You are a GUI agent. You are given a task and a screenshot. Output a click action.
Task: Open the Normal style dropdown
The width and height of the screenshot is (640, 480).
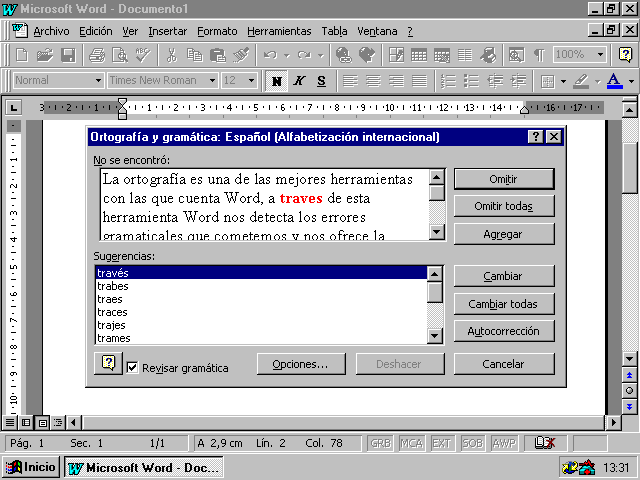(x=98, y=80)
